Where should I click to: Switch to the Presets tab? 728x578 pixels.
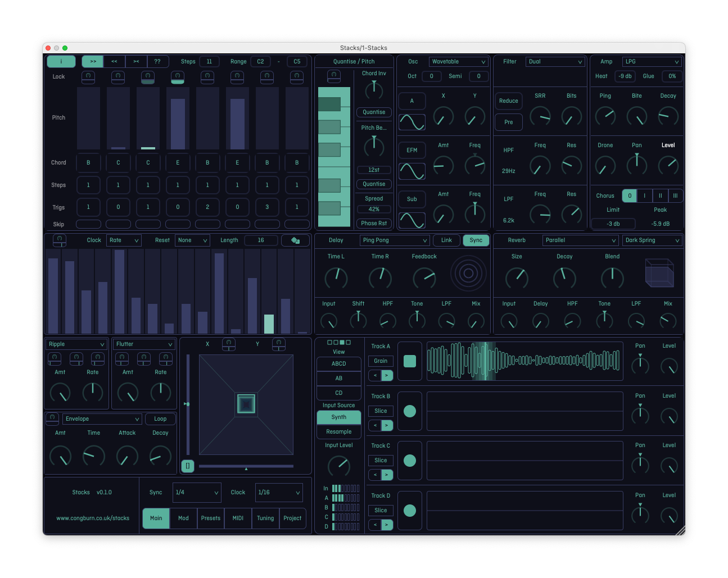point(210,518)
